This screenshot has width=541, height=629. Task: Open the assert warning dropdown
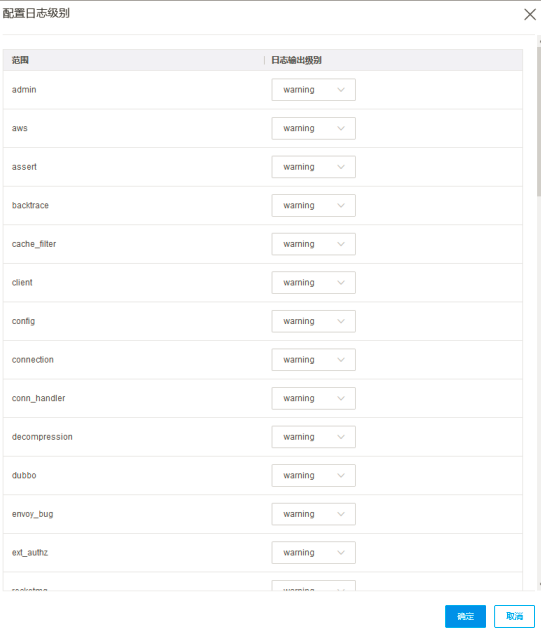click(x=313, y=167)
